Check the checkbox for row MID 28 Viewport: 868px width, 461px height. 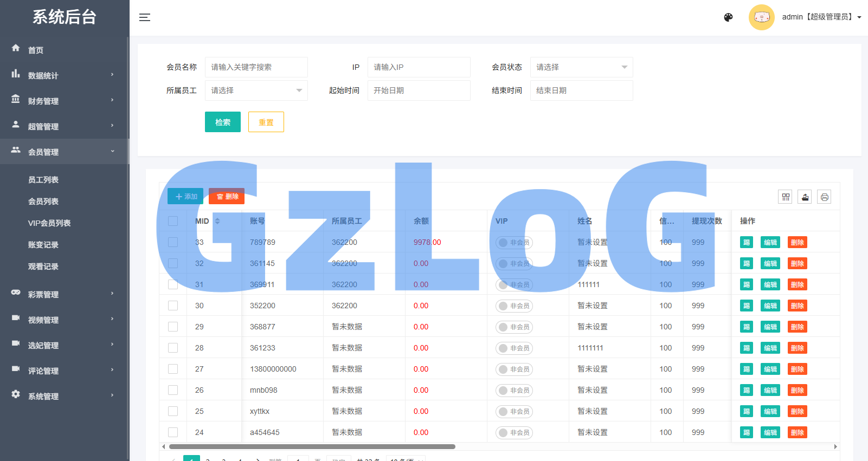[173, 348]
